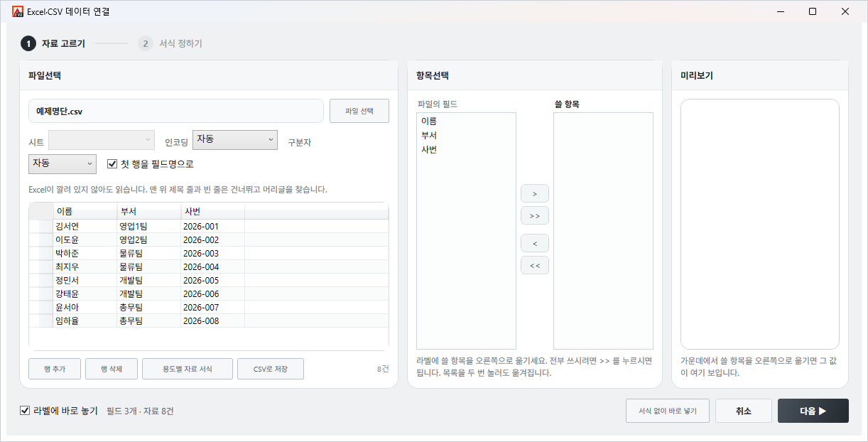Click the 행 추가 button
868x442 pixels.
[55, 369]
